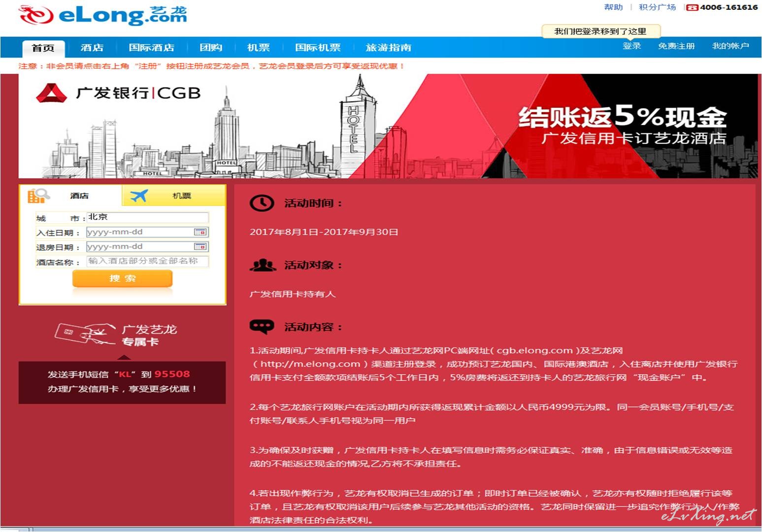The image size is (762, 532).
Task: Click the 结账返5%现金 banner headline
Action: pyautogui.click(x=622, y=116)
